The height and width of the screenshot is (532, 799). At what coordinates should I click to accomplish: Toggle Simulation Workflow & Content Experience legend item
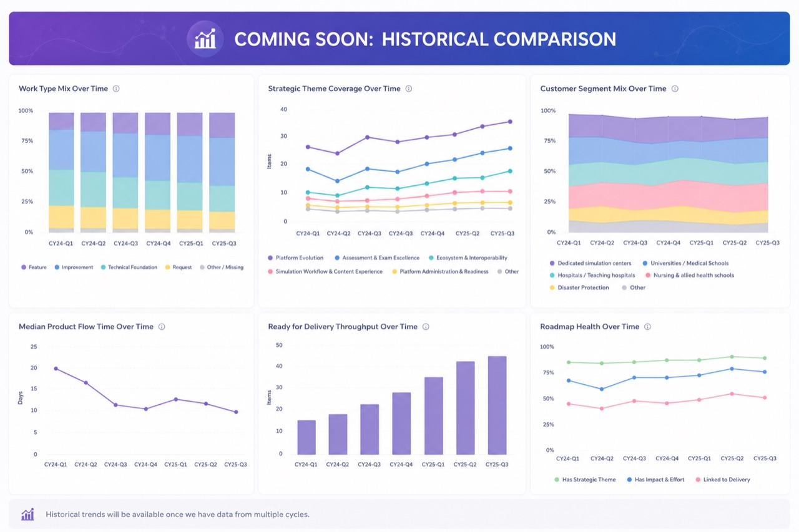(x=325, y=271)
